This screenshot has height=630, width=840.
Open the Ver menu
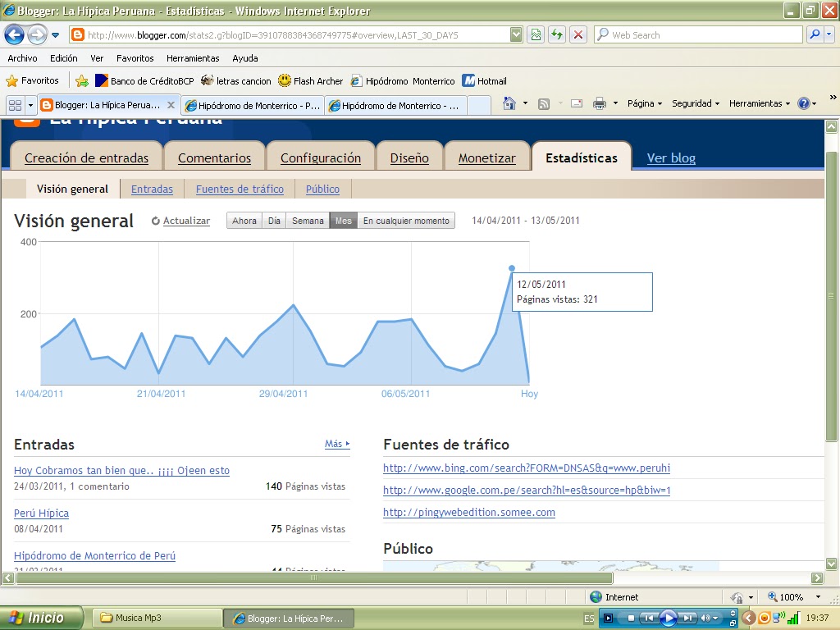click(97, 58)
